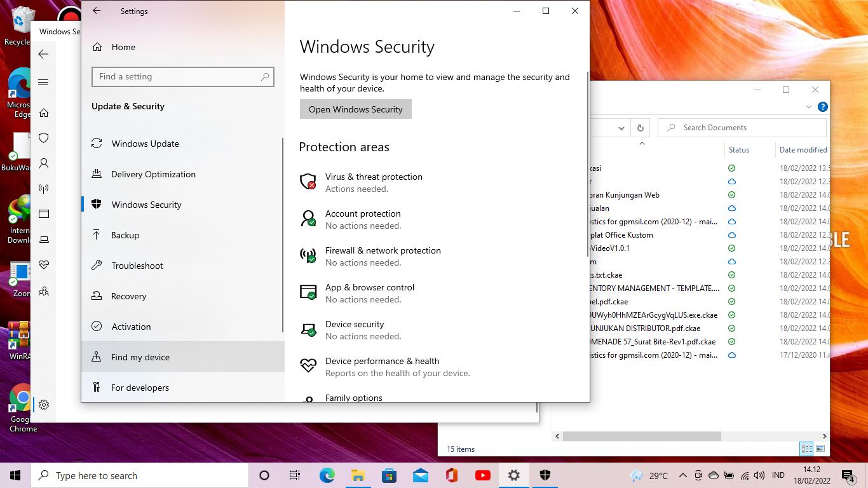Open Account protection area
Screen dimensions: 868x488
click(x=362, y=214)
